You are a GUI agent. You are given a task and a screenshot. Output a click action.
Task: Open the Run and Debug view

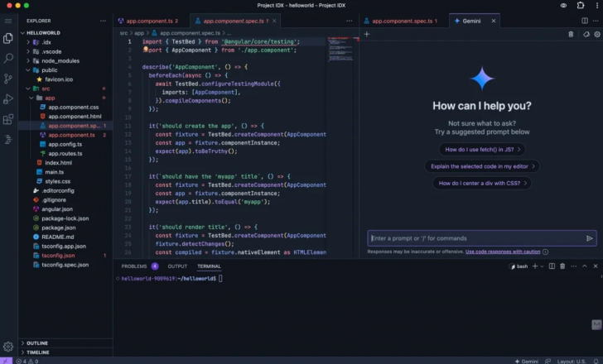pyautogui.click(x=8, y=99)
